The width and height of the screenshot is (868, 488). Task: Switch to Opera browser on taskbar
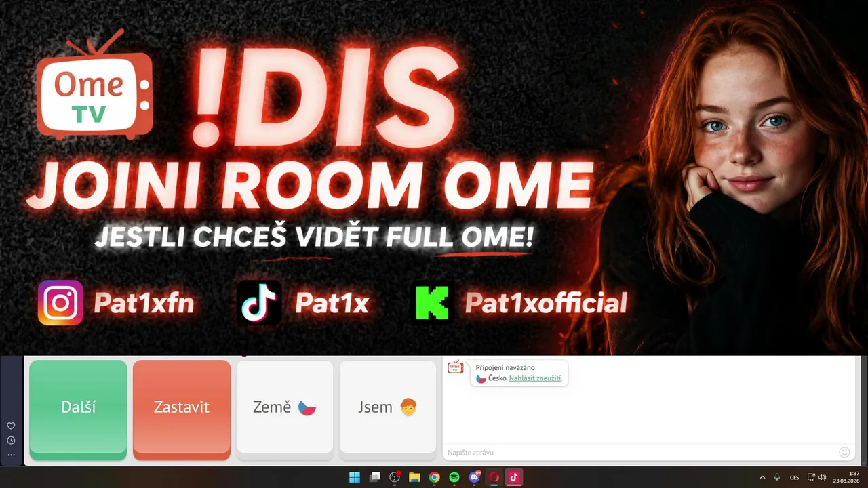point(494,477)
